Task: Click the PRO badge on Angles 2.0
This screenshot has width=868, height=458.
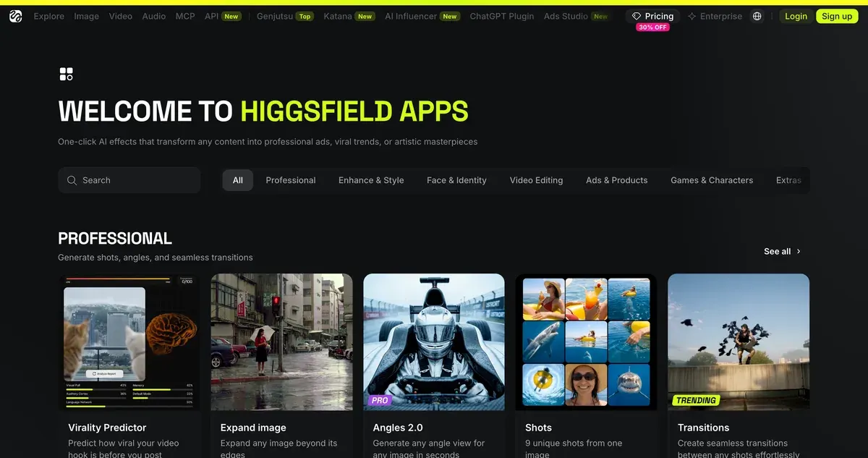Action: coord(380,400)
